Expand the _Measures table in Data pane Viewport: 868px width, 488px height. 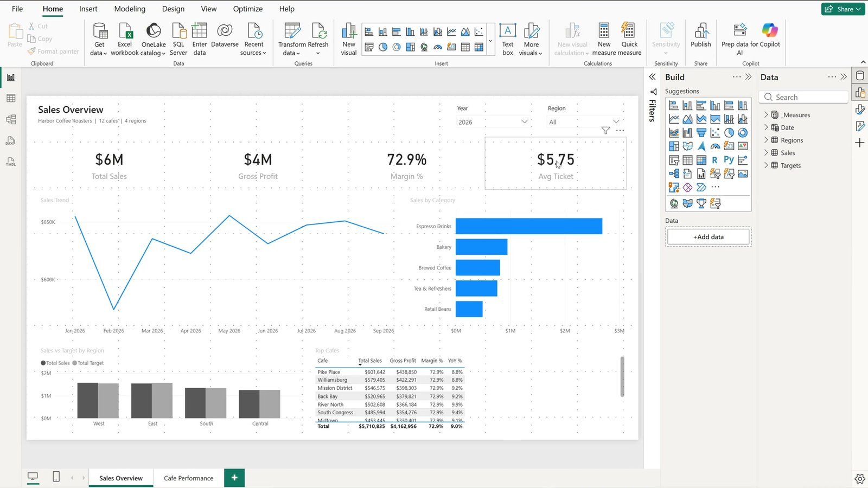(x=766, y=115)
